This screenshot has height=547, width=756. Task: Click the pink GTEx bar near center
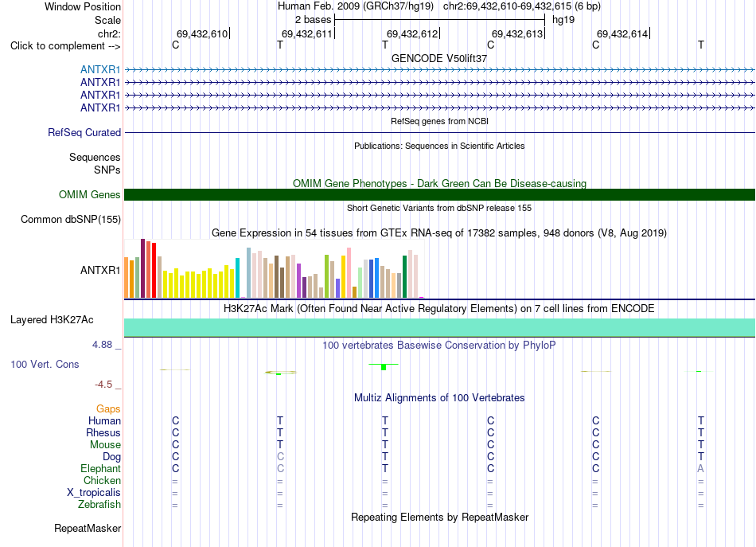[349, 272]
